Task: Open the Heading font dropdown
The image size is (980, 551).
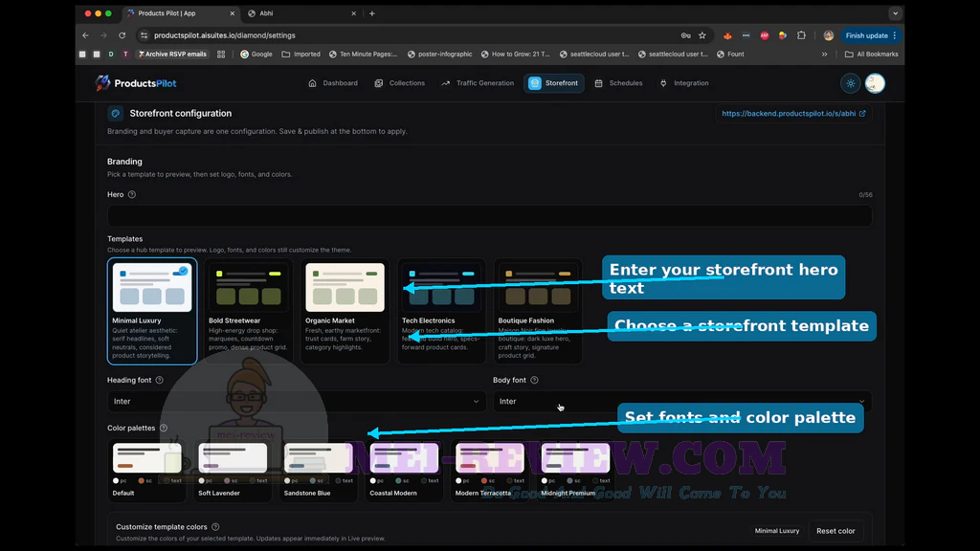Action: click(x=297, y=401)
